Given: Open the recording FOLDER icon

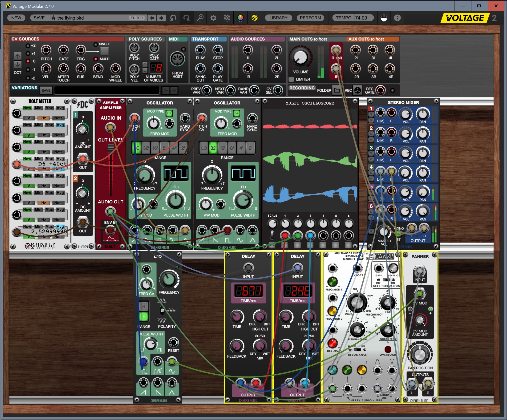Looking at the screenshot, I should point(337,90).
